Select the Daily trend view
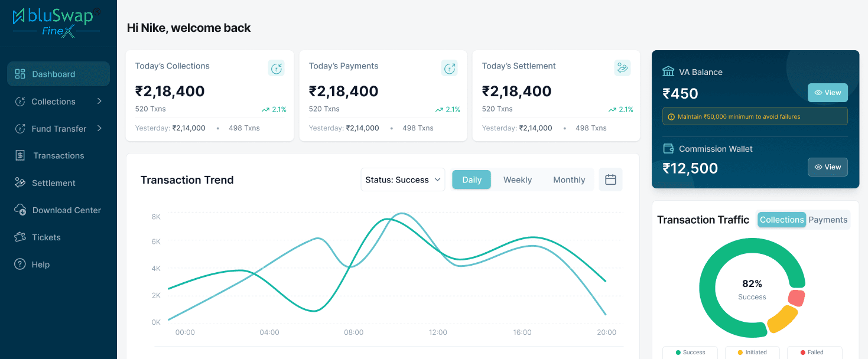Screen dimensions: 868x359 coord(472,179)
